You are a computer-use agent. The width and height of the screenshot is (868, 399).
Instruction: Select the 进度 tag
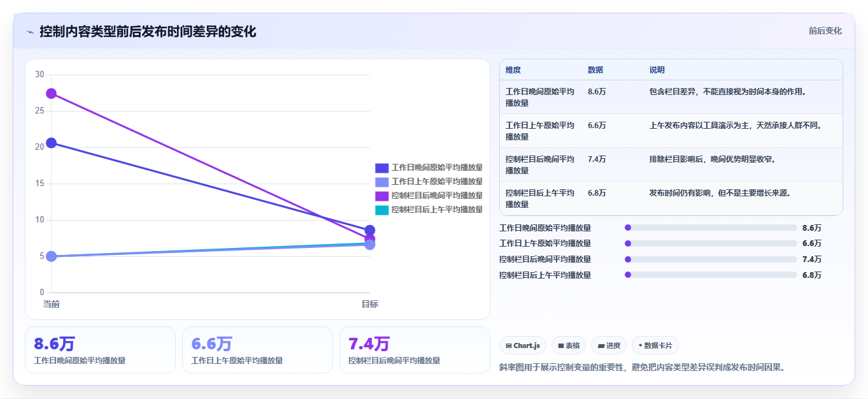pos(609,345)
